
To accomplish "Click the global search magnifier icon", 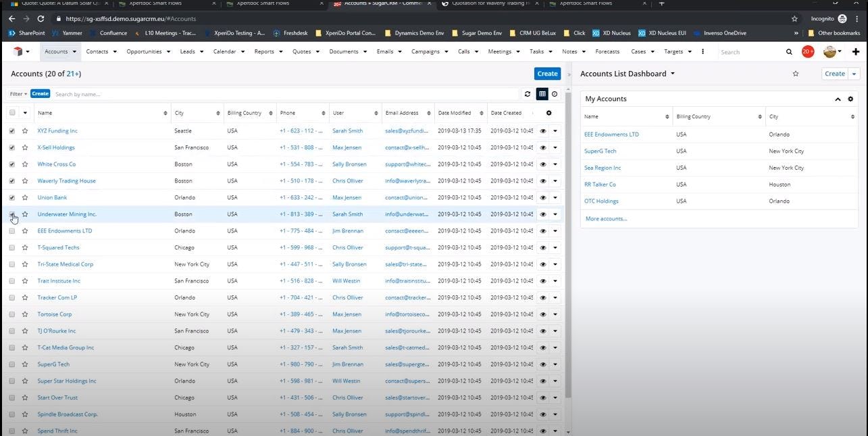I will pyautogui.click(x=789, y=51).
